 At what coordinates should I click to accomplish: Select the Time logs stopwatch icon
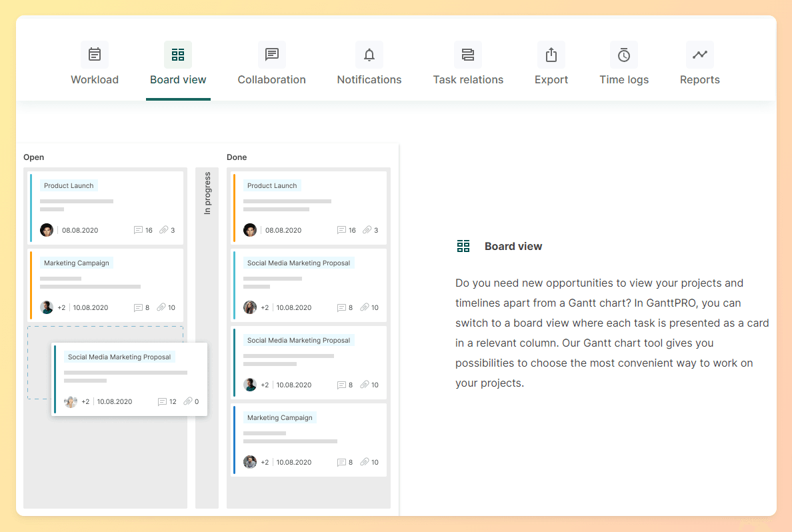point(624,55)
